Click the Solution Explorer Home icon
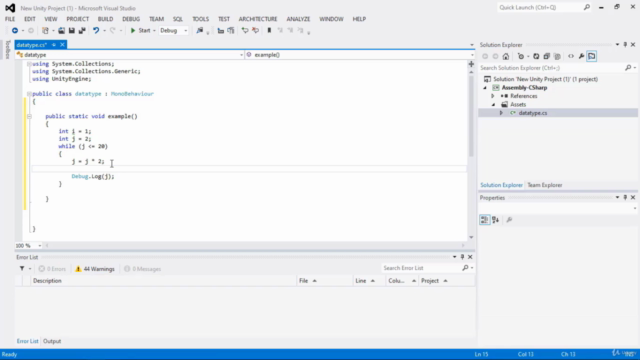This screenshot has width=640, height=360. [x=506, y=56]
